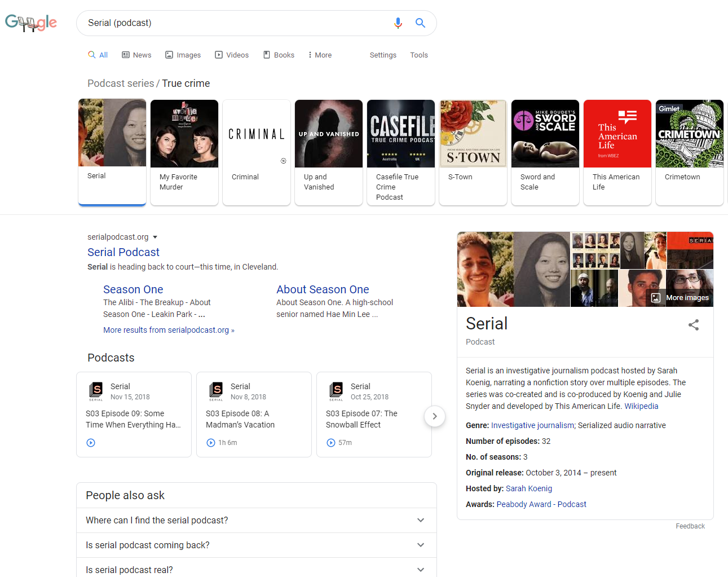Click the blue search magnifier button
This screenshot has width=728, height=577.
[420, 23]
